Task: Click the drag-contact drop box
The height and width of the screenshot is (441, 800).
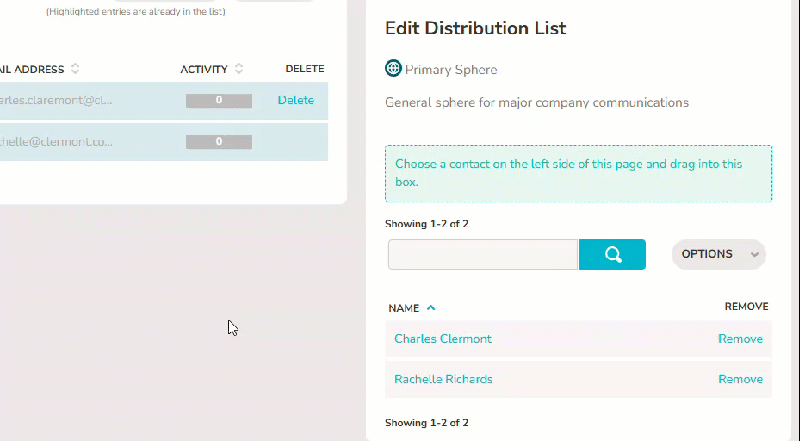Action: tap(578, 174)
